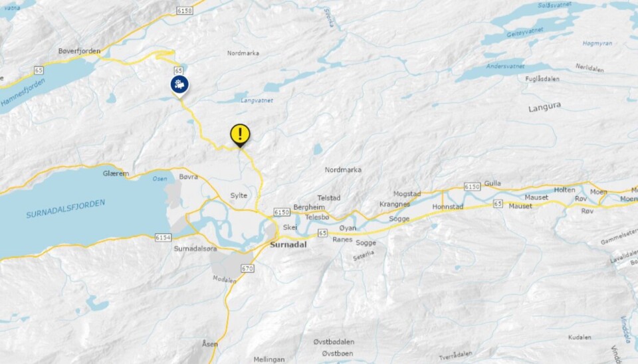Viewport: 638px width, 364px height.
Task: Select the Bøverfjorden place label
Action: [x=79, y=51]
